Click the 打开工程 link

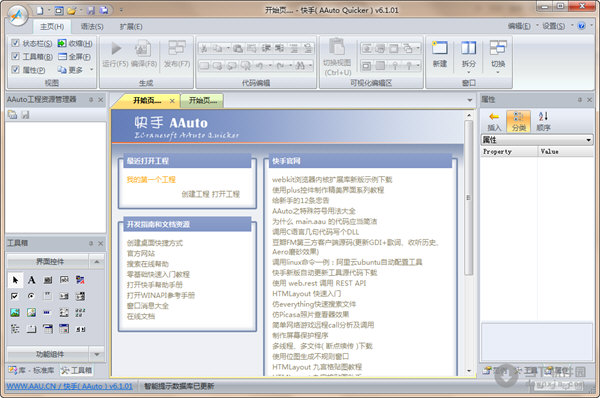pyautogui.click(x=226, y=194)
